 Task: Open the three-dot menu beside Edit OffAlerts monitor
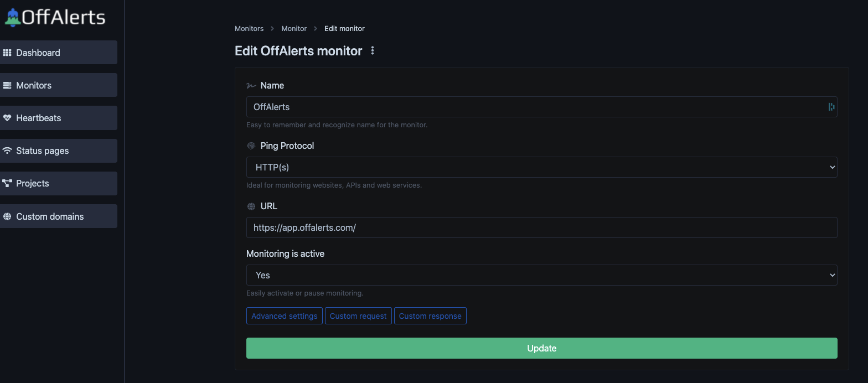point(373,51)
